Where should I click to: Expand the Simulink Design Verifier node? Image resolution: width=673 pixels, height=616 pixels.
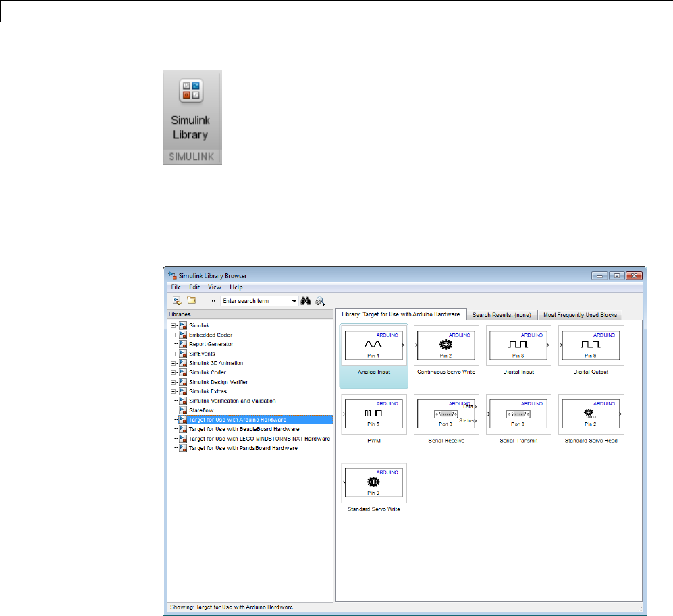point(173,382)
